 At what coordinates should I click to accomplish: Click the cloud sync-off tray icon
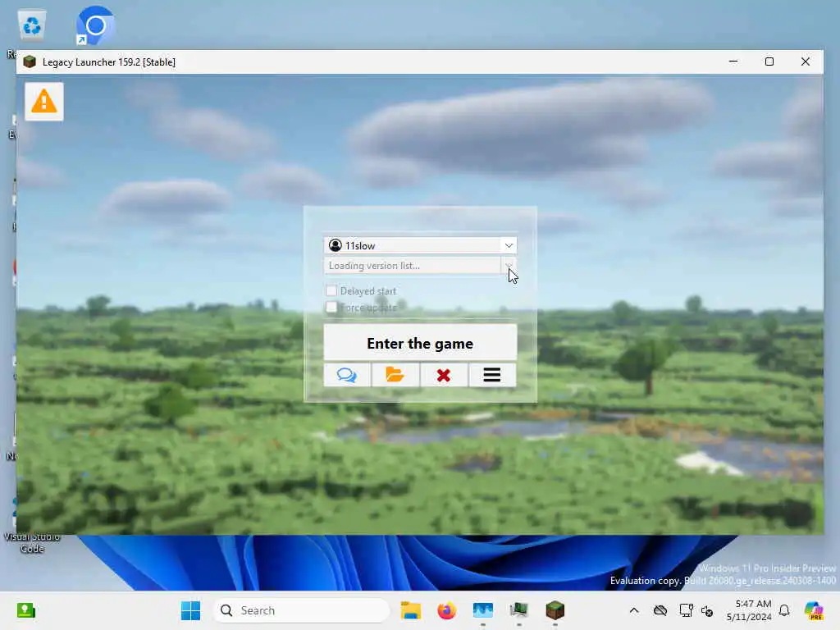tap(660, 610)
